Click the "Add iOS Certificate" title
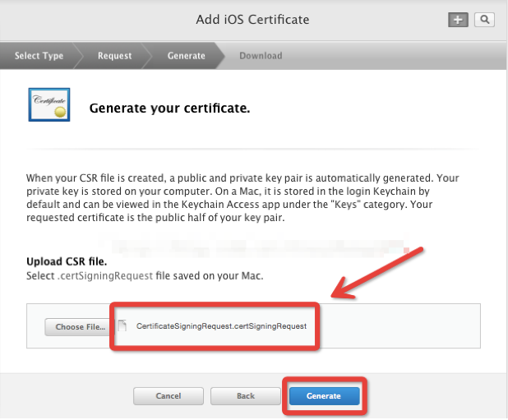Viewport: 508px width, 420px height. pyautogui.click(x=252, y=20)
